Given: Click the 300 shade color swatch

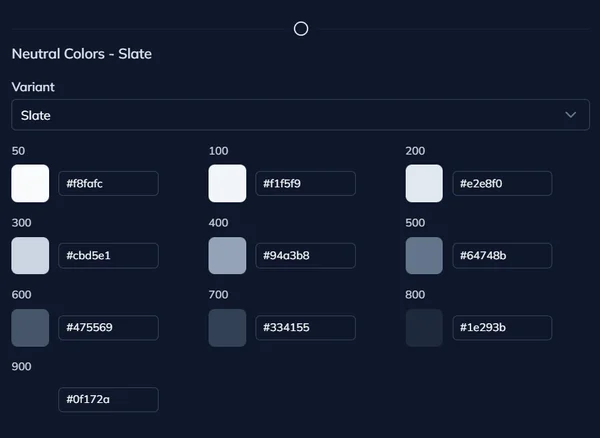Looking at the screenshot, I should [x=30, y=256].
